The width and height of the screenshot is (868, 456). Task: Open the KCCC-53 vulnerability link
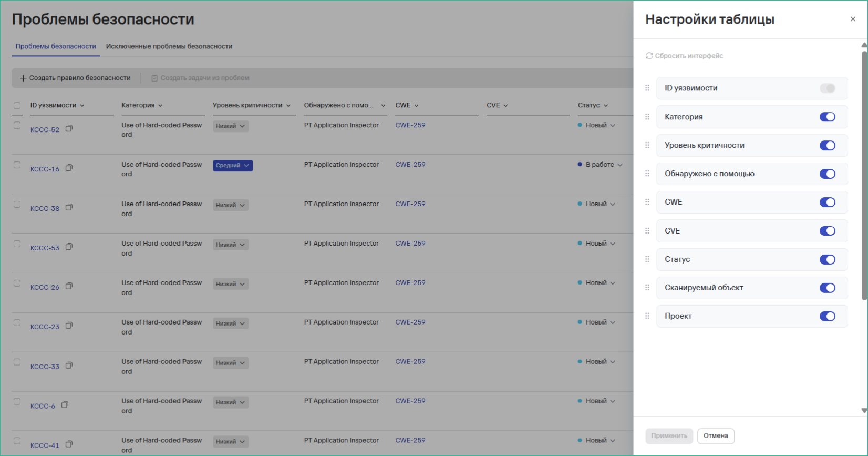pos(45,248)
